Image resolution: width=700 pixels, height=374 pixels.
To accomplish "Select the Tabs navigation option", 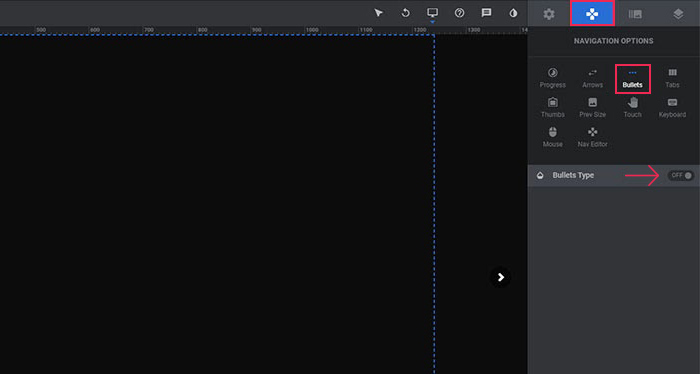I will (672, 78).
